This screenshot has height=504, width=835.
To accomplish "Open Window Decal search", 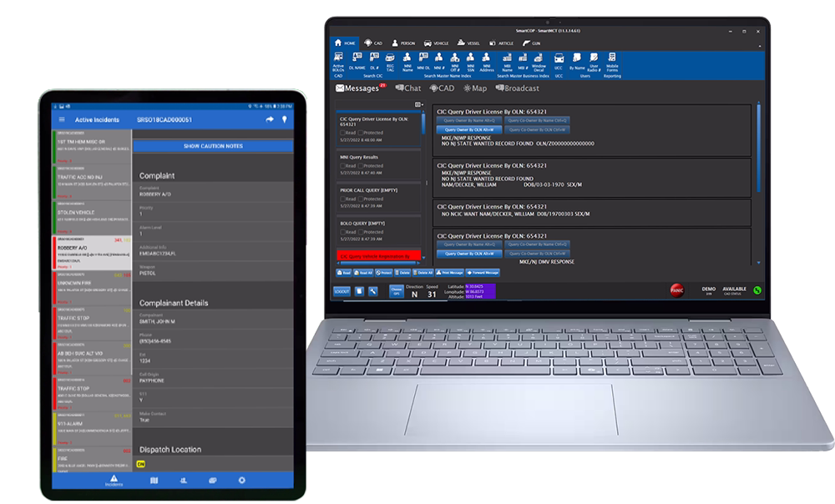I will [x=539, y=62].
